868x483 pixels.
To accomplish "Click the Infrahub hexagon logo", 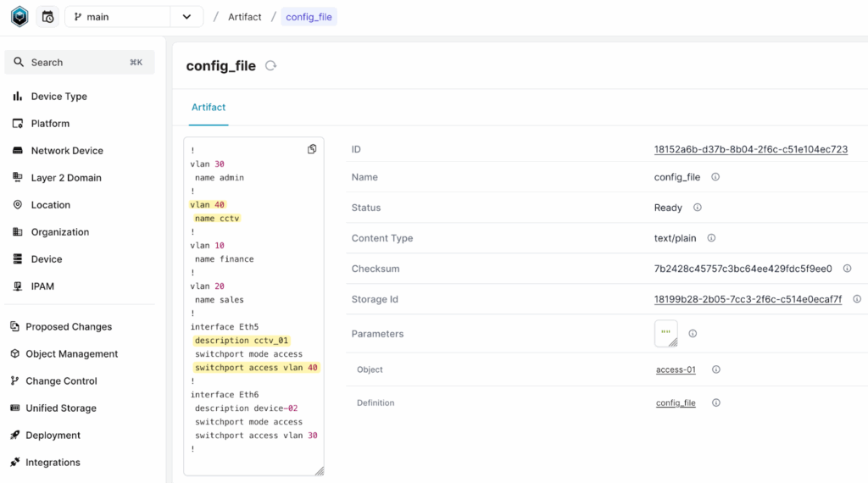I will pyautogui.click(x=19, y=17).
